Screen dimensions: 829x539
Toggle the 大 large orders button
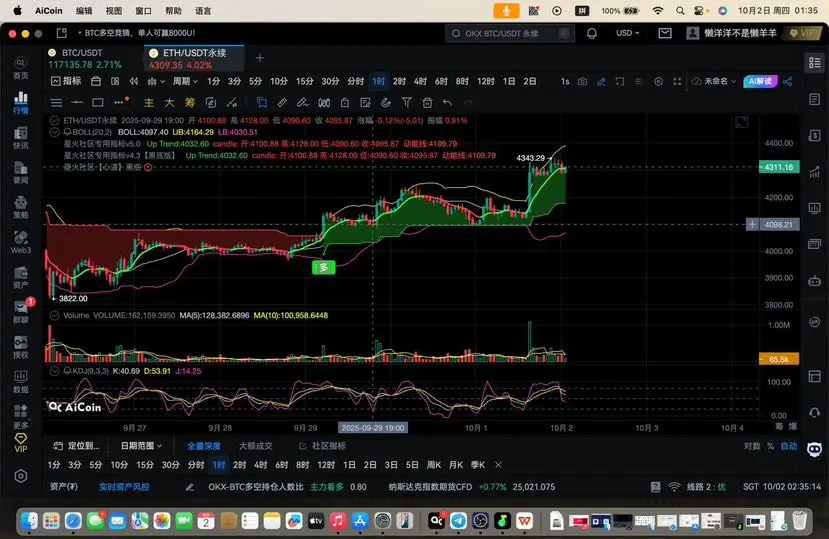(x=169, y=103)
